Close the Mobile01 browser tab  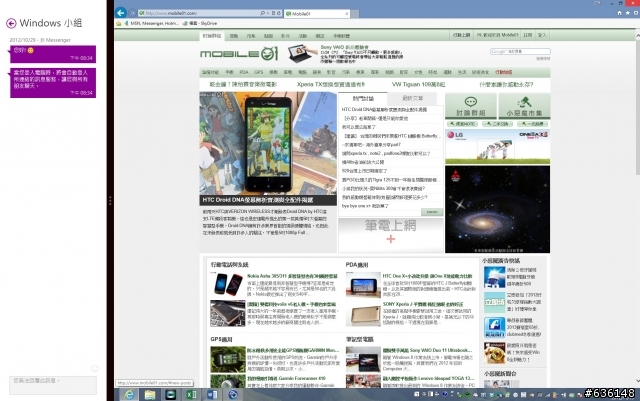347,14
